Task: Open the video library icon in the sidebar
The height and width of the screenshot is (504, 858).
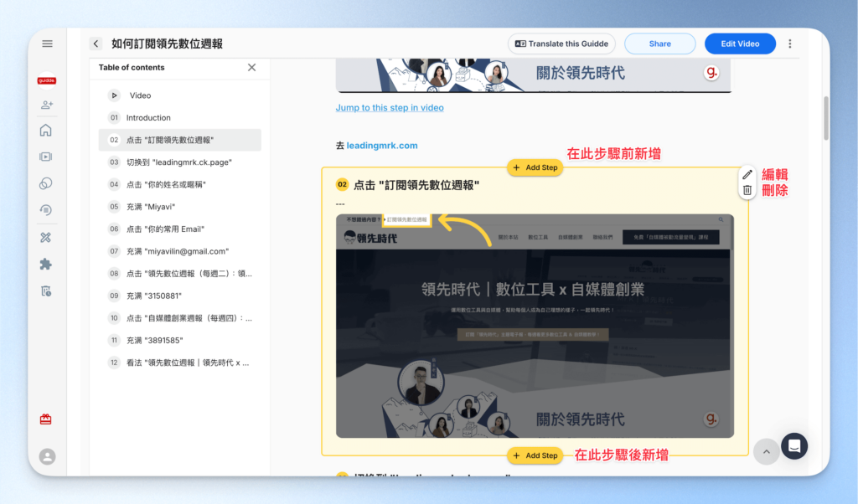Action: 46,157
